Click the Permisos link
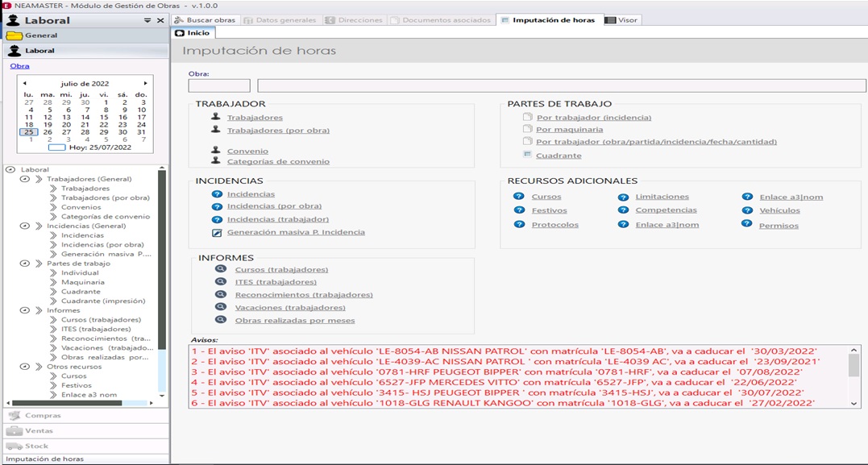The image size is (868, 465). [778, 226]
